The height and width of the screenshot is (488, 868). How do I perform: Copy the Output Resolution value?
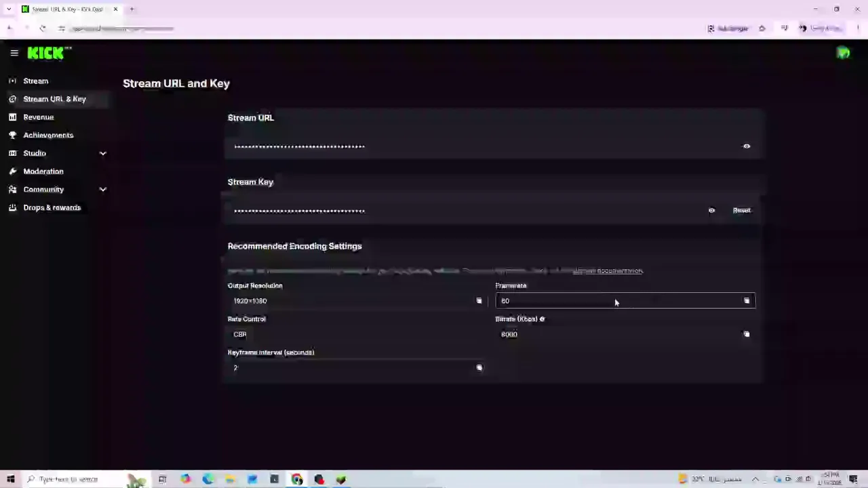tap(479, 301)
